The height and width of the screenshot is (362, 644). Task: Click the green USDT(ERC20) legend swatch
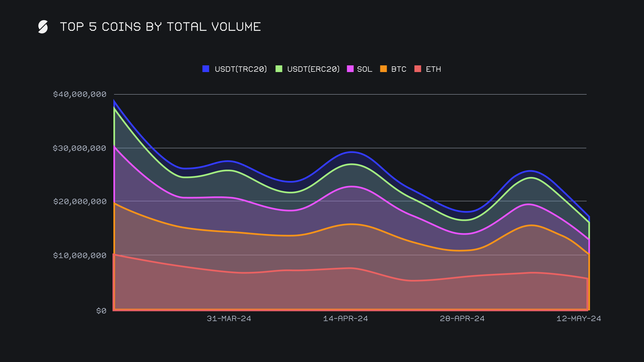pos(279,69)
